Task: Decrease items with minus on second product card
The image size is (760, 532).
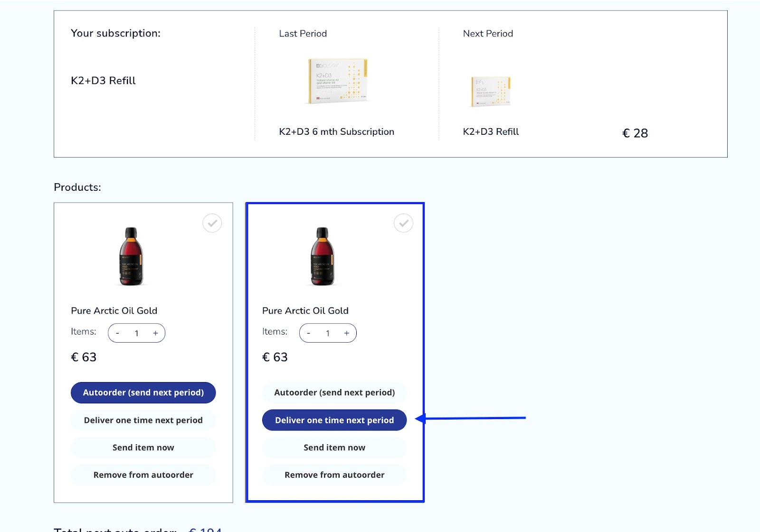Action: coord(309,333)
